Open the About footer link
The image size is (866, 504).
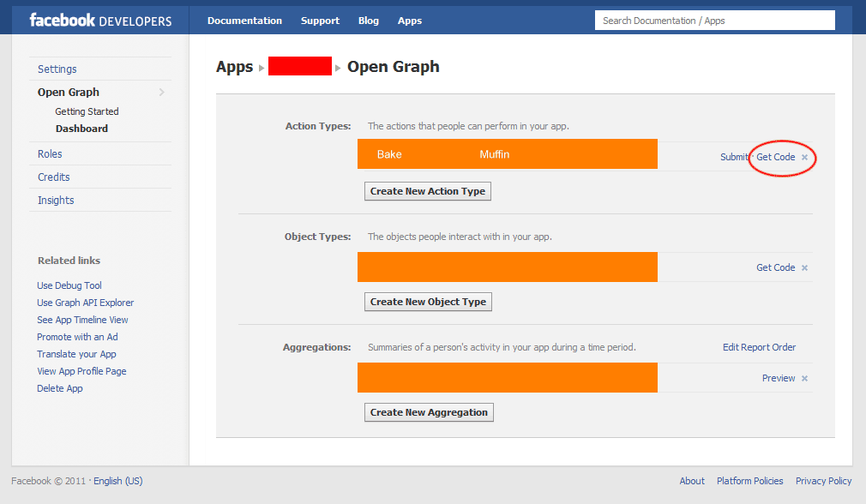pyautogui.click(x=691, y=481)
